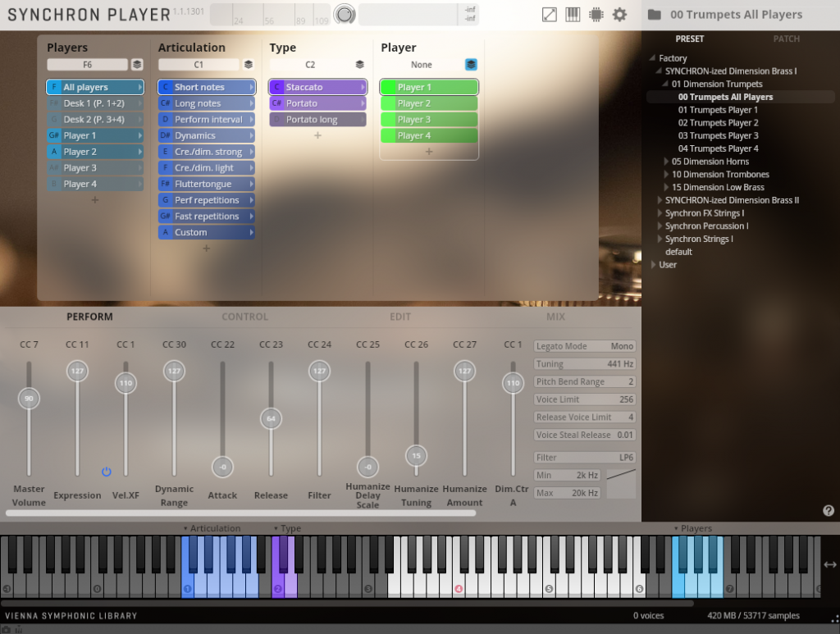Viewport: 840px width, 634px height.
Task: Open the Filter type LP6 dropdown
Action: point(585,458)
